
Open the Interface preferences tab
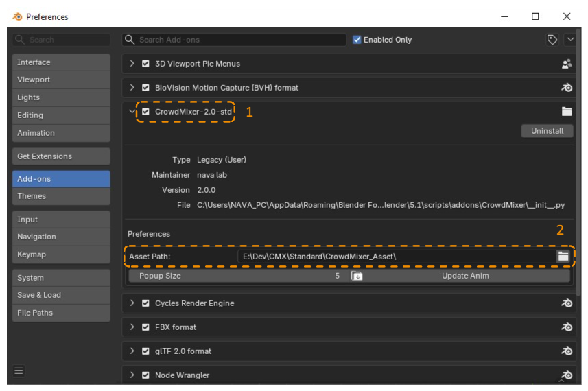tap(61, 62)
